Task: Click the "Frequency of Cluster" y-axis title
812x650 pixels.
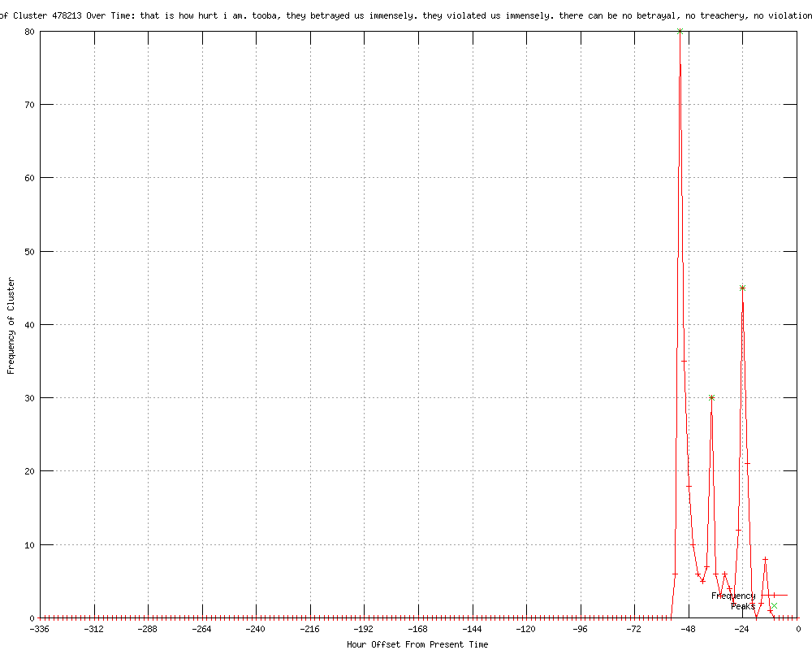Action: (11, 325)
